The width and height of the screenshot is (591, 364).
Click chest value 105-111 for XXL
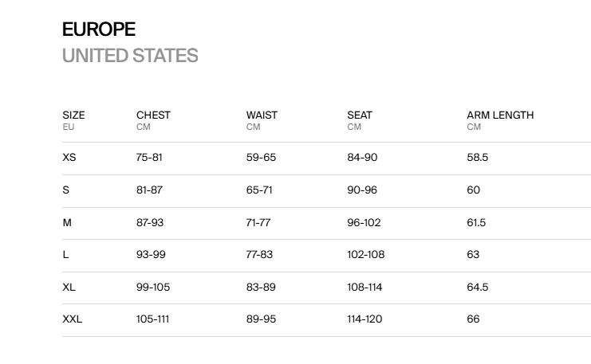point(152,319)
